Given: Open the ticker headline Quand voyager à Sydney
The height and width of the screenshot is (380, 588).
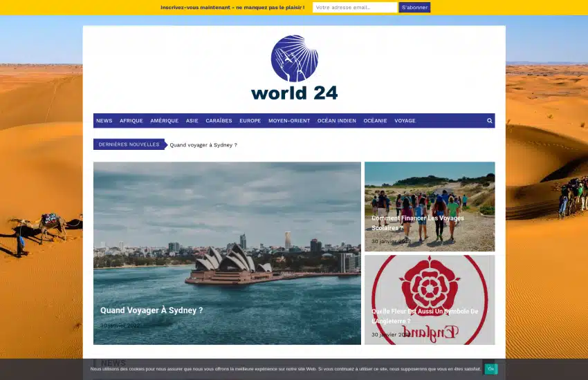Looking at the screenshot, I should [x=203, y=145].
